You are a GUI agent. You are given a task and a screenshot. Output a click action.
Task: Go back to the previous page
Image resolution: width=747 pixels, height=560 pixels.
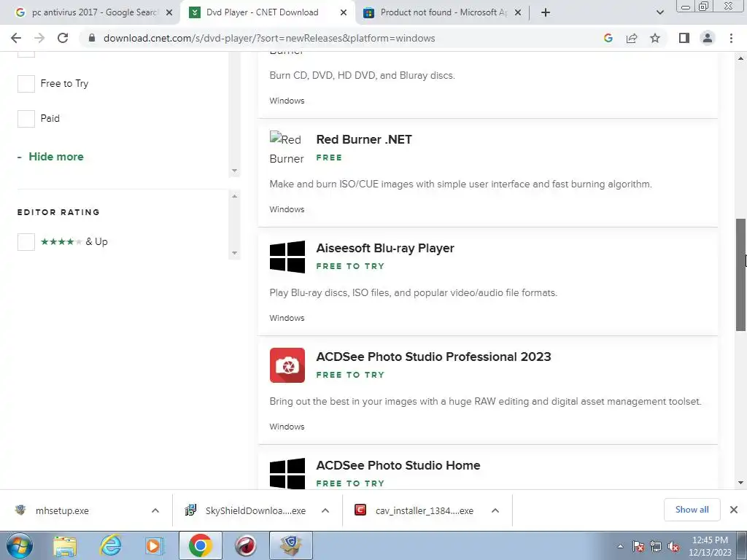[16, 38]
